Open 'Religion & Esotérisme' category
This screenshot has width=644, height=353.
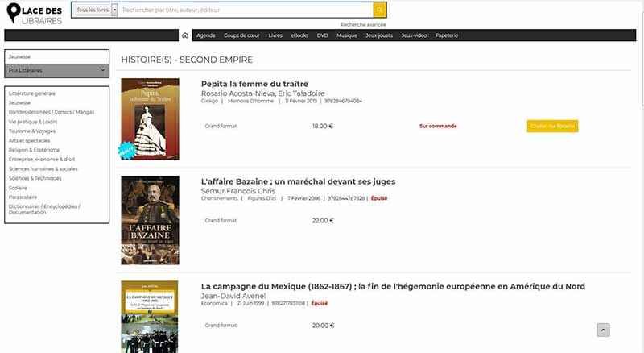(34, 150)
